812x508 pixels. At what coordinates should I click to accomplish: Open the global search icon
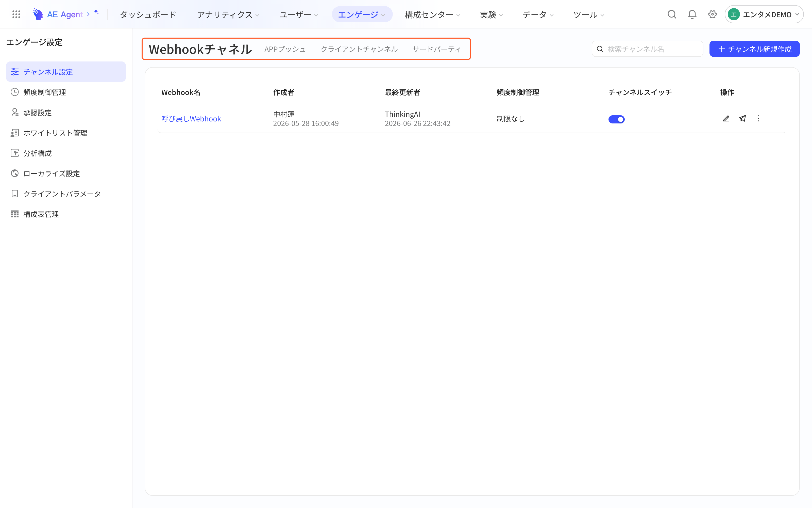tap(672, 14)
